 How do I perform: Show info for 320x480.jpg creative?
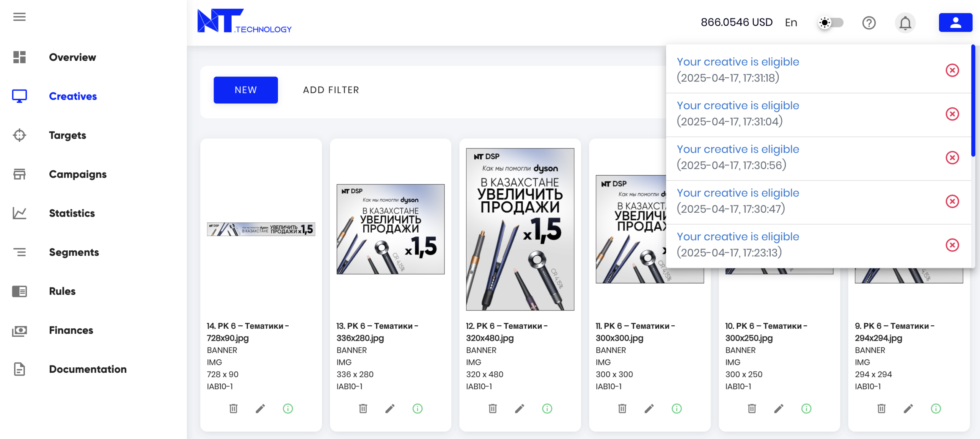pos(547,408)
